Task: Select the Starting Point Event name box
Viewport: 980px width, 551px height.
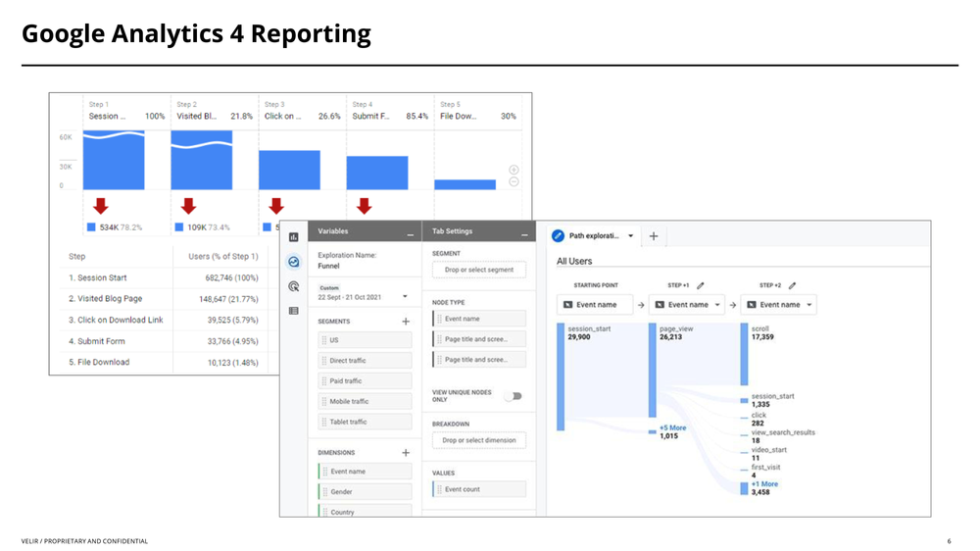Action: 595,305
